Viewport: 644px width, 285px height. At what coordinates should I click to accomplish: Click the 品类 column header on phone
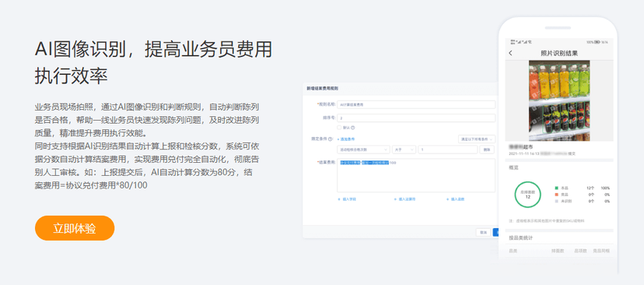point(513,251)
